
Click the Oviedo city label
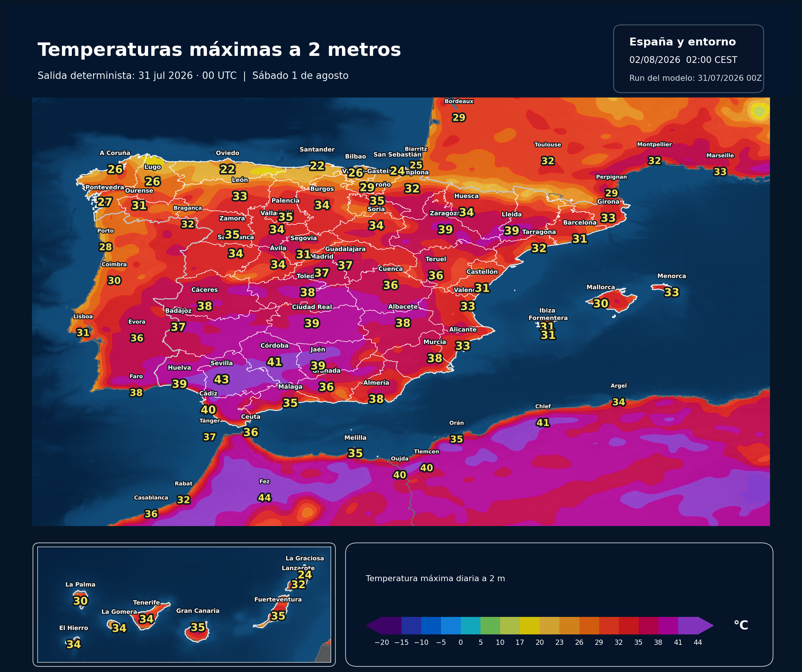pyautogui.click(x=228, y=153)
